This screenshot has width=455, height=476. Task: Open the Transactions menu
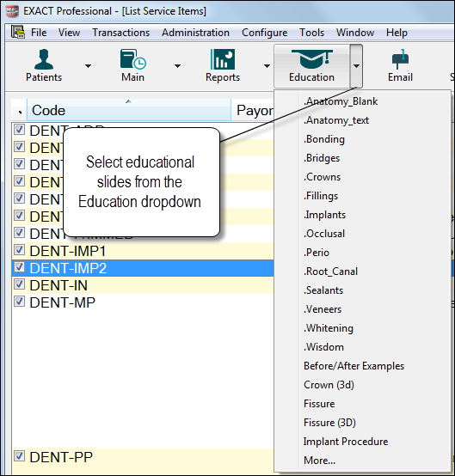coord(121,32)
